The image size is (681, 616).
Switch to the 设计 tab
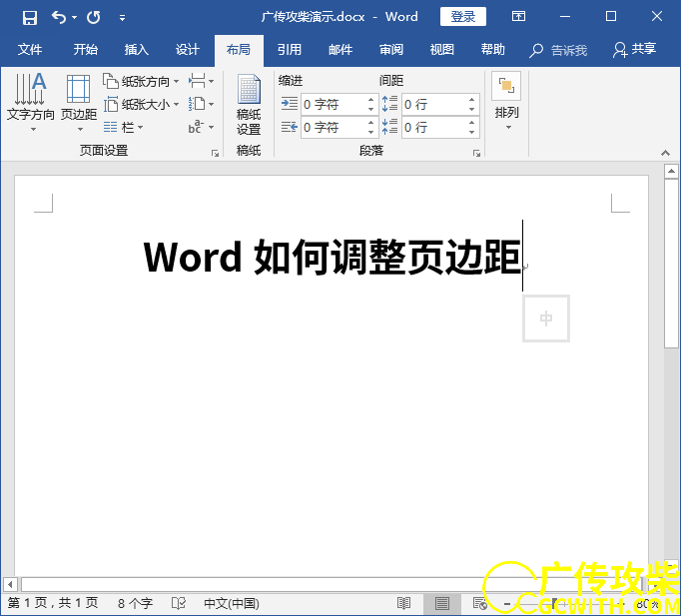pyautogui.click(x=188, y=50)
